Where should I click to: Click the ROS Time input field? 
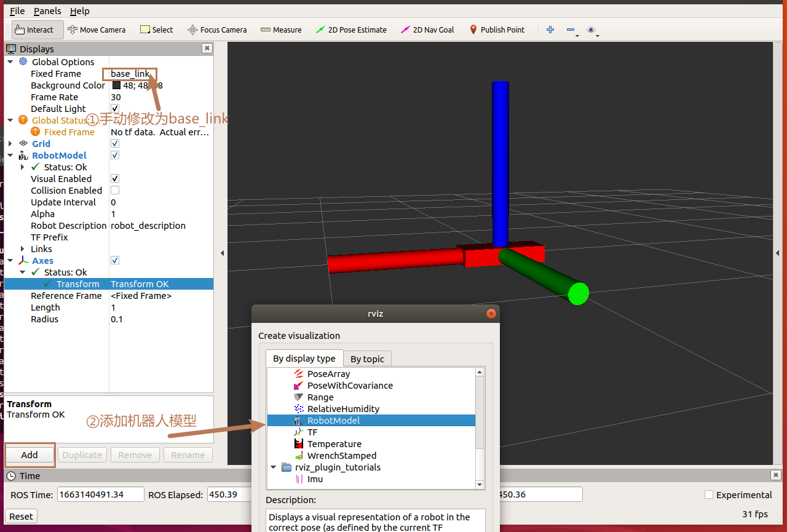pyautogui.click(x=101, y=495)
